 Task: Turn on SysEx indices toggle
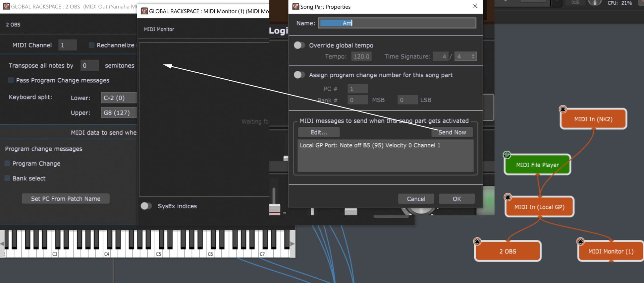(146, 206)
